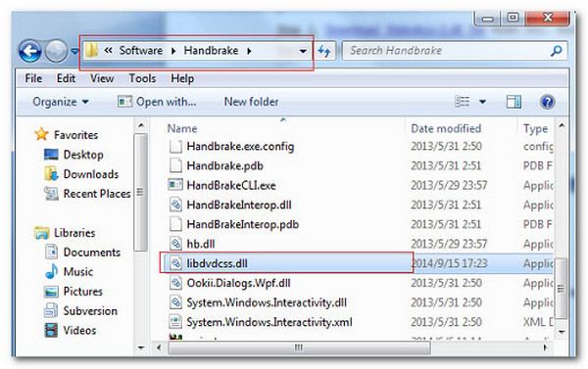Click the Software breadcrumb in the address bar
This screenshot has height=369, width=588.
point(141,51)
